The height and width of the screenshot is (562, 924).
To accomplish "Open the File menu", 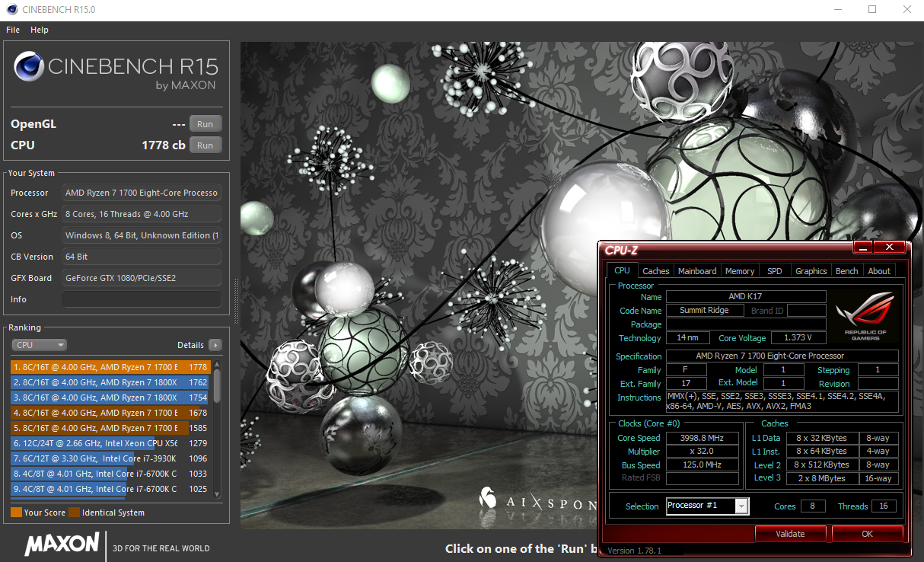I will tap(13, 30).
